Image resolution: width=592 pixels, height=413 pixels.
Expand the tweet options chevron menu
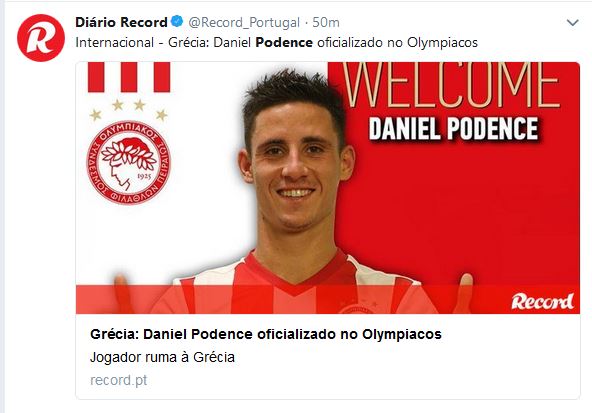coord(572,23)
